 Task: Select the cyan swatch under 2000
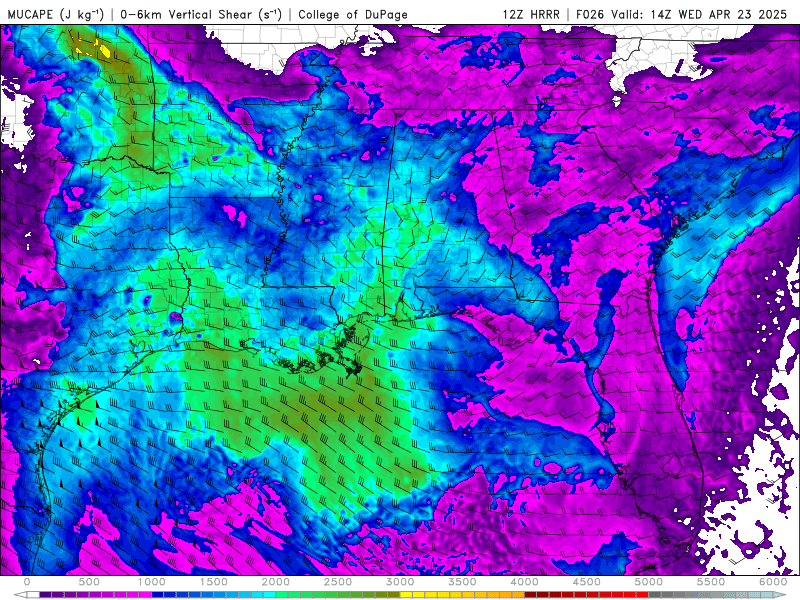click(x=269, y=595)
